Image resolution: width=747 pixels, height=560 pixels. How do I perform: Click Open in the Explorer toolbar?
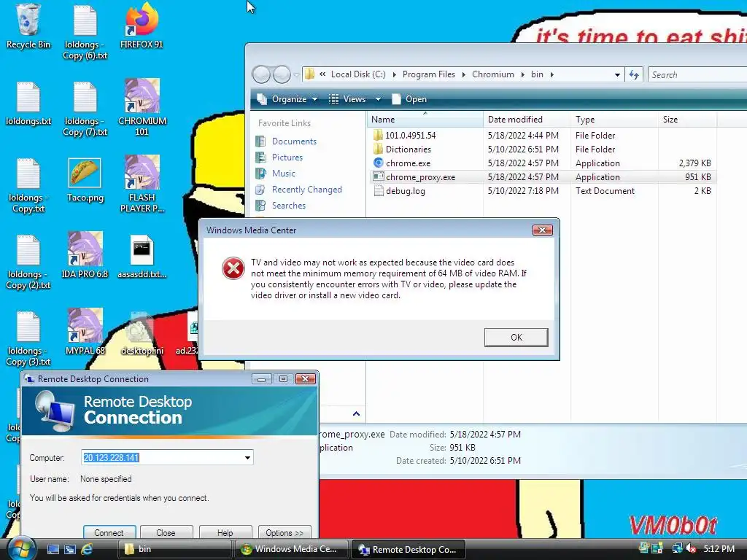pos(409,99)
